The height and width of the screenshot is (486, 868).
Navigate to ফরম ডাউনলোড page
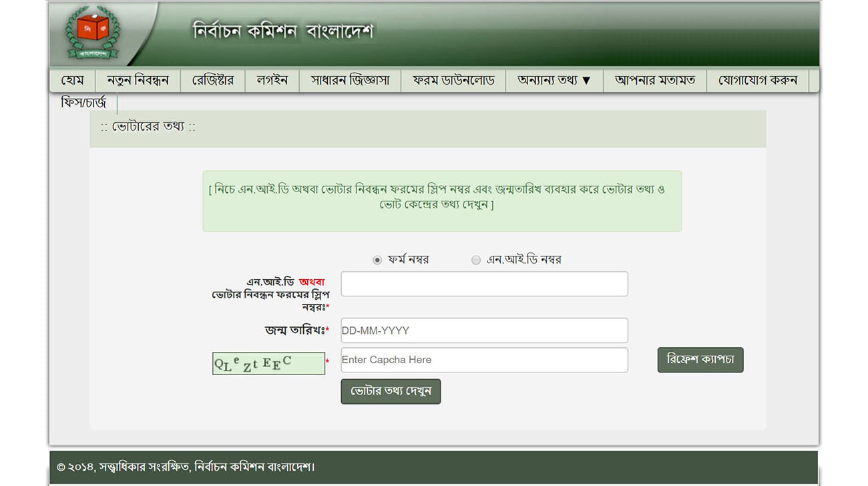(x=453, y=81)
